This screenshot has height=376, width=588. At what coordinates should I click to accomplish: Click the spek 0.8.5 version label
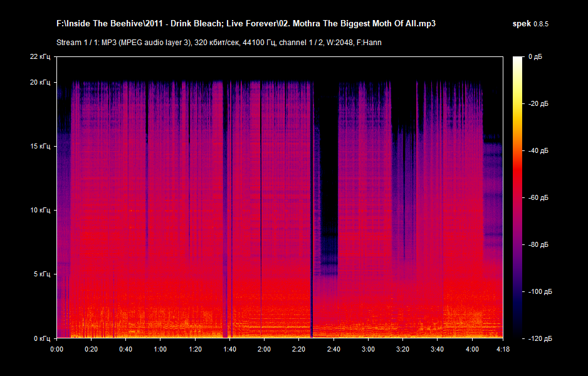[x=530, y=24]
